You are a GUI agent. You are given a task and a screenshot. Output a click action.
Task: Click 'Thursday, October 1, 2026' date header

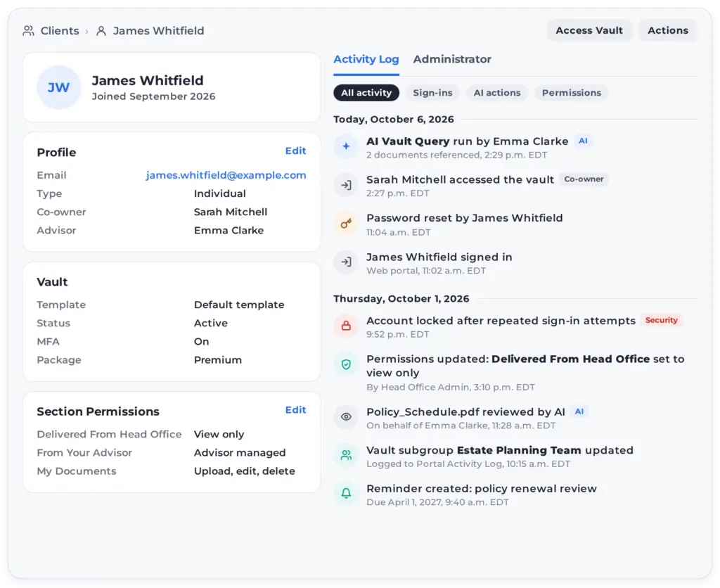[401, 299]
